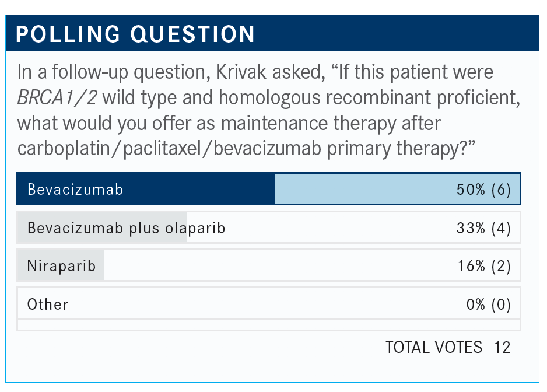
Task: Click the 50% (6) result label
Action: click(483, 190)
